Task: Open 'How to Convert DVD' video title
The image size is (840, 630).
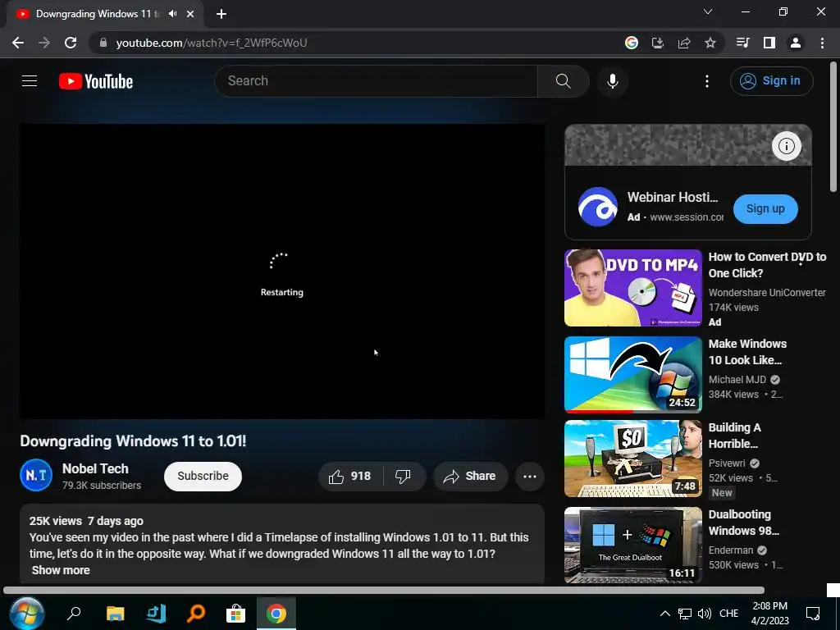Action: [x=767, y=265]
